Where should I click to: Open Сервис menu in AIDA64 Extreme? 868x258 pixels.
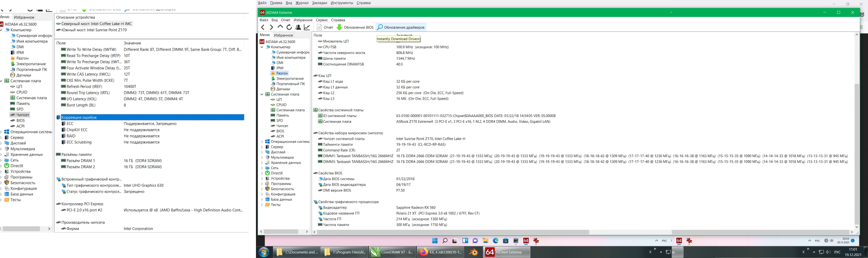322,20
